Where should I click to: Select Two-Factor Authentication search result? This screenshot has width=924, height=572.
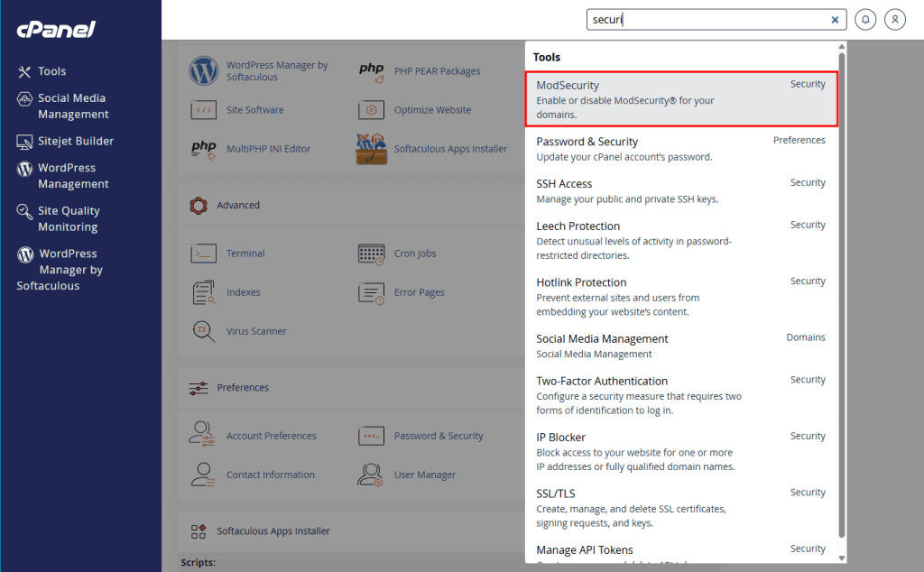pos(681,395)
